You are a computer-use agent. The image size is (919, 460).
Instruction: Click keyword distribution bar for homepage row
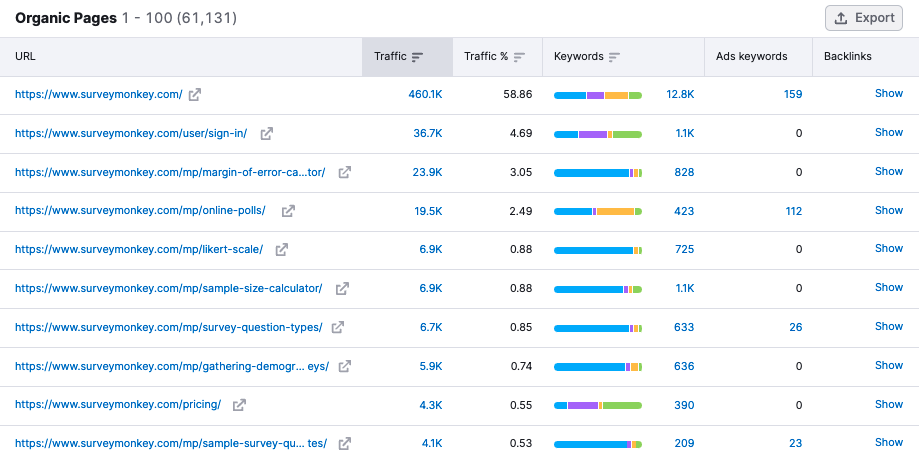(x=598, y=95)
